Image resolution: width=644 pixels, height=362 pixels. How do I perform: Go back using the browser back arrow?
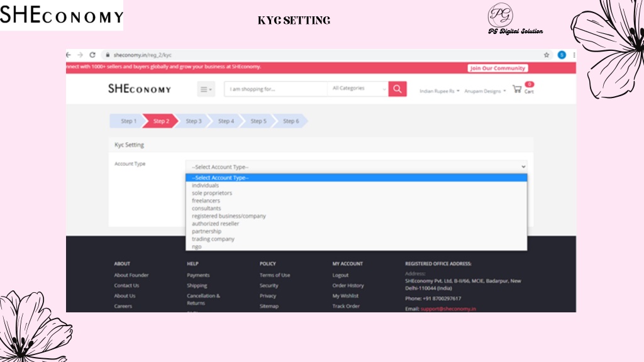pos(69,55)
